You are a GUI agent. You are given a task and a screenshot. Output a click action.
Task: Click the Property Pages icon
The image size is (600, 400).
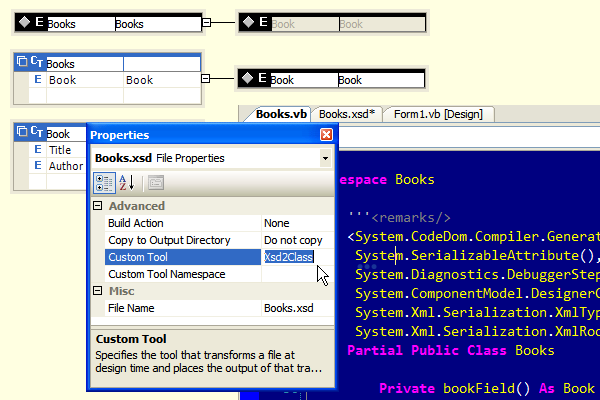[156, 183]
